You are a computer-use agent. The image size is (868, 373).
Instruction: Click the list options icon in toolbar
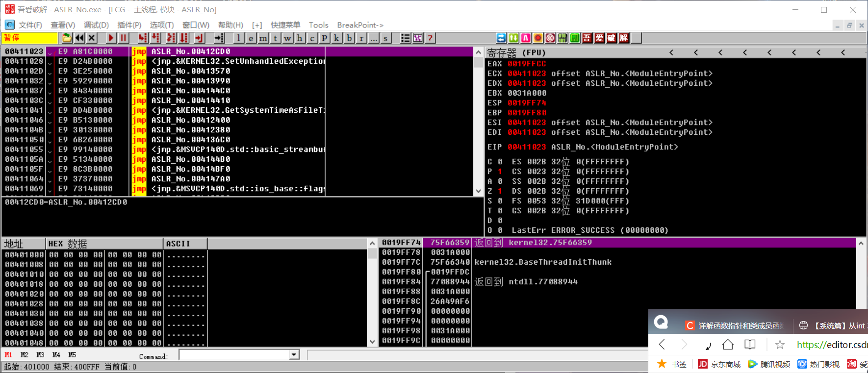click(x=406, y=38)
